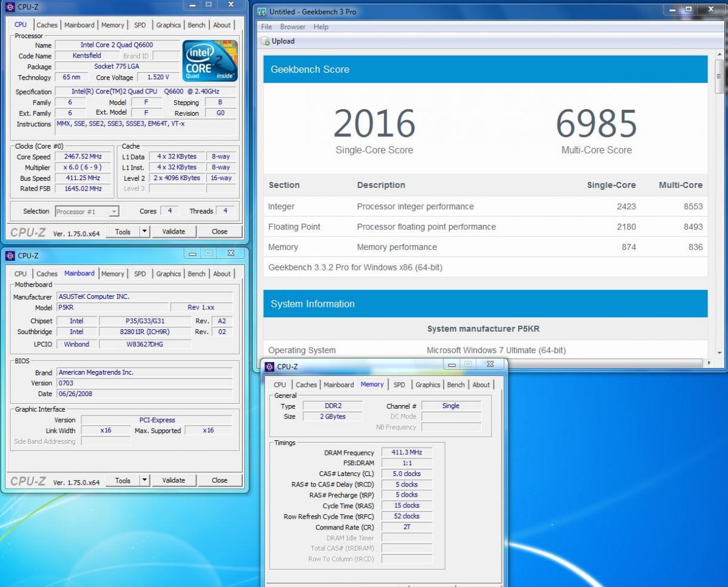This screenshot has width=728, height=587.
Task: Click the Southbridge 82801IR (ICH9R) field
Action: click(146, 332)
